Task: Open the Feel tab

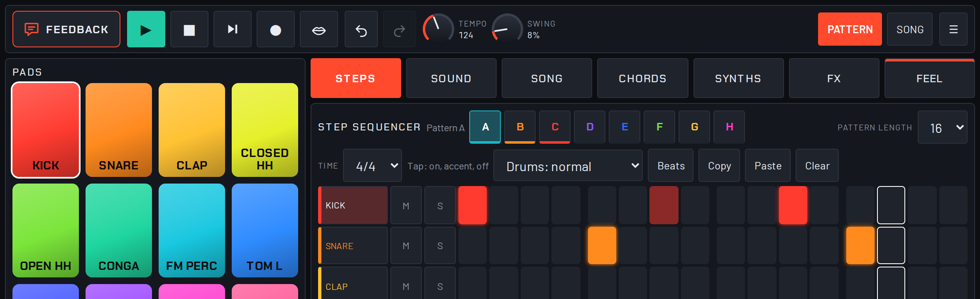Action: tap(929, 78)
